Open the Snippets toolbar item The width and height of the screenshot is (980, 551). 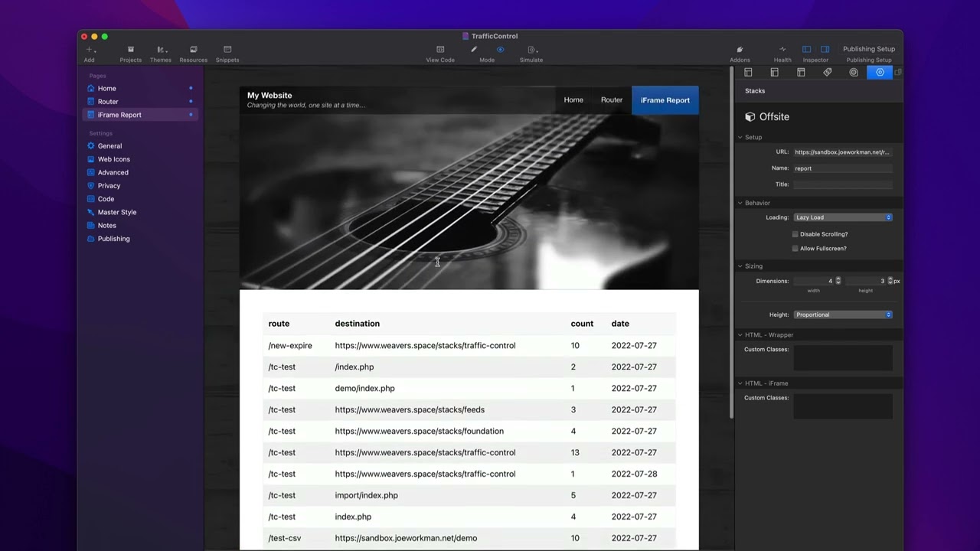[227, 54]
